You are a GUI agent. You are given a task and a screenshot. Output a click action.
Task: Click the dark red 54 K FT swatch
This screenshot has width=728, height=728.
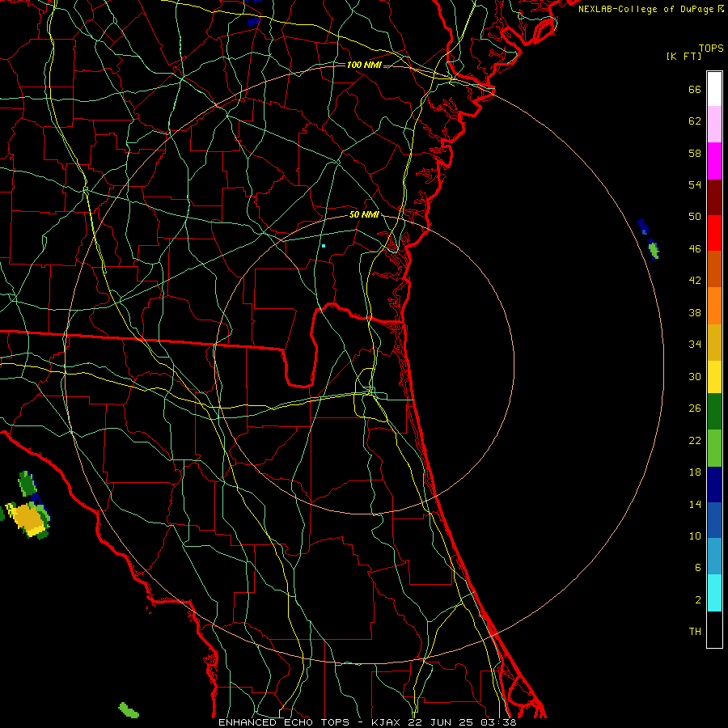click(x=714, y=197)
